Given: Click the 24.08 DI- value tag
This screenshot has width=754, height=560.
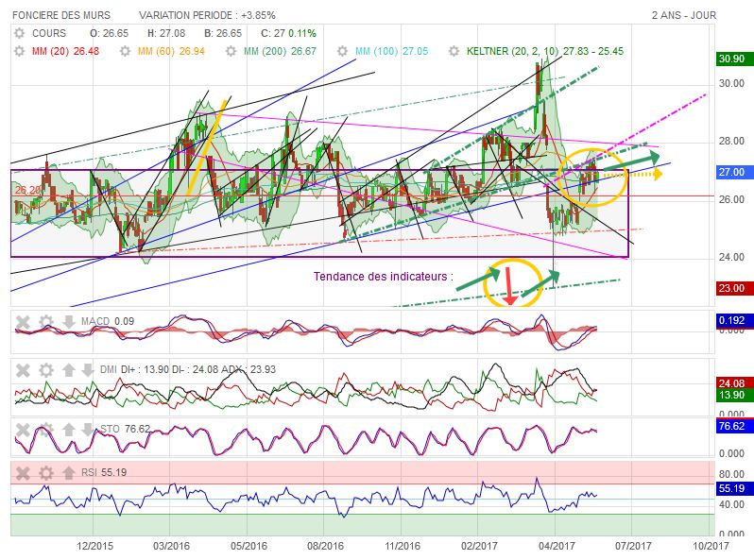Looking at the screenshot, I should coord(734,383).
